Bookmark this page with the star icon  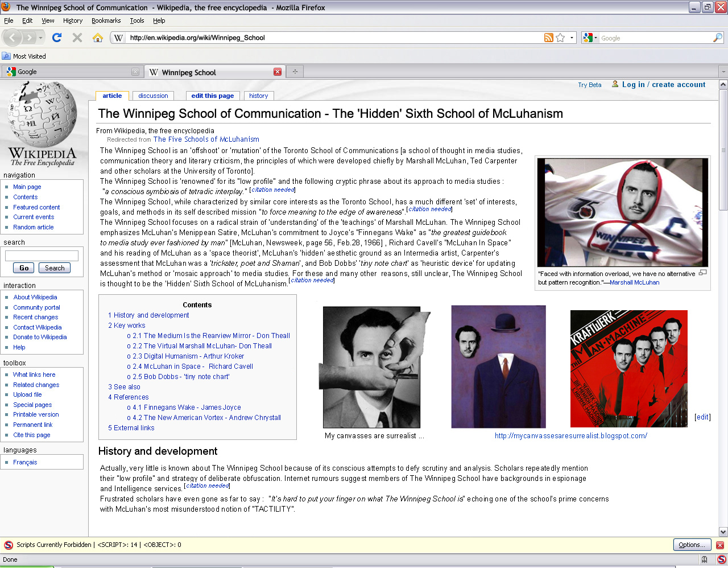tap(560, 38)
